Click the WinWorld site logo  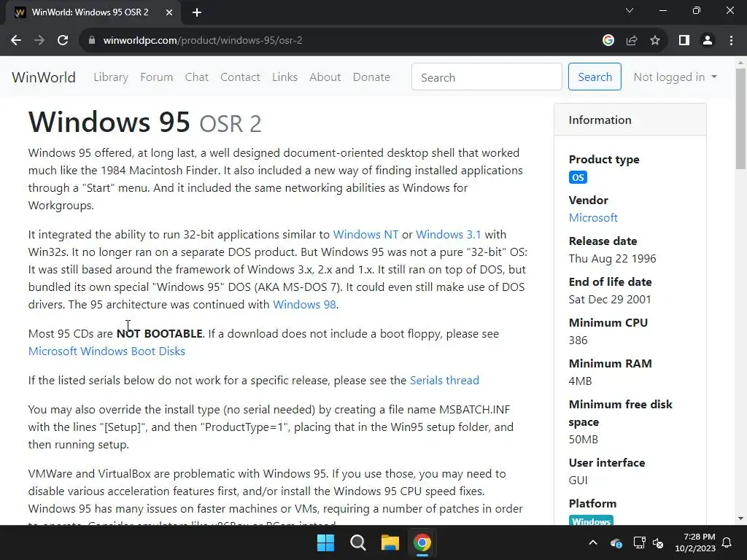43,77
